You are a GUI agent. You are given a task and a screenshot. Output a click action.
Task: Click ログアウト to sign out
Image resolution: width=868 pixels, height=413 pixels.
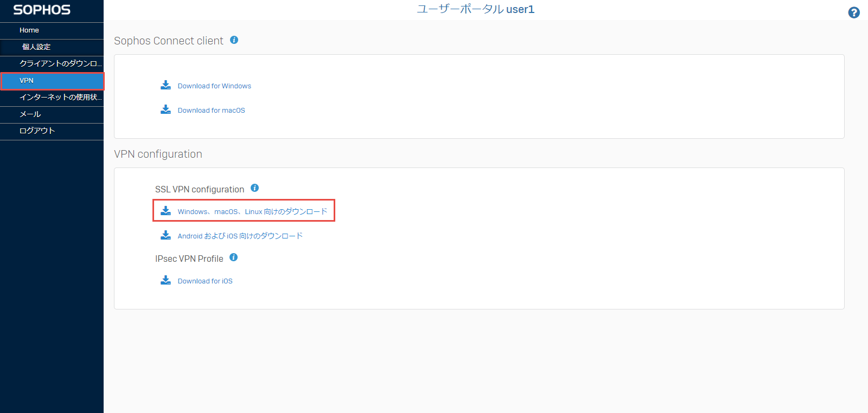(37, 131)
